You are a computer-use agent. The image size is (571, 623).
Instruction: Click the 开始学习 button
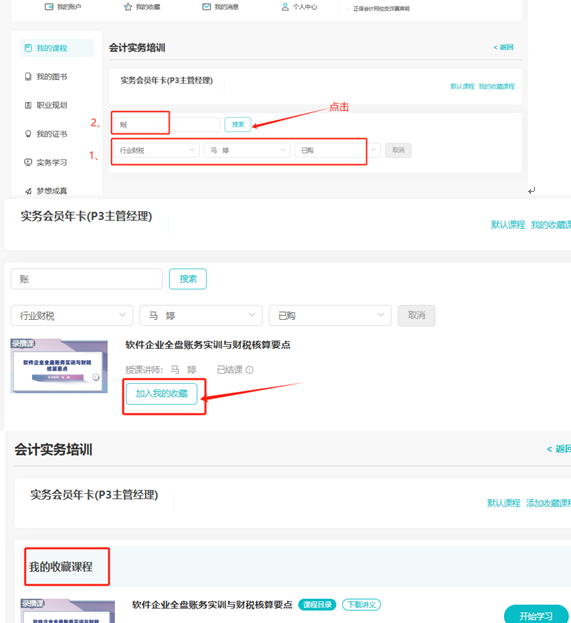(536, 615)
